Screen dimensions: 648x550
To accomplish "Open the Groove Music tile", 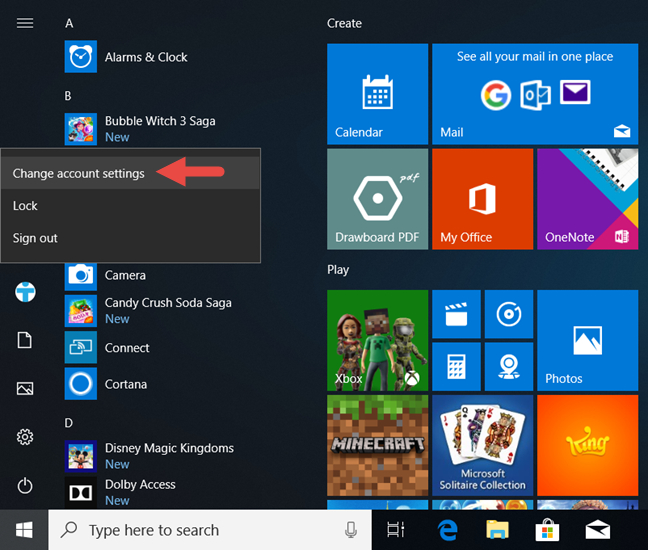I will point(509,314).
